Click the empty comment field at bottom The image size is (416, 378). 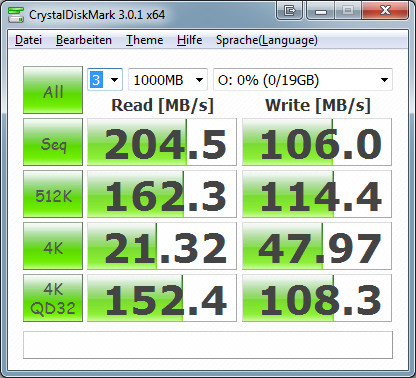click(208, 345)
